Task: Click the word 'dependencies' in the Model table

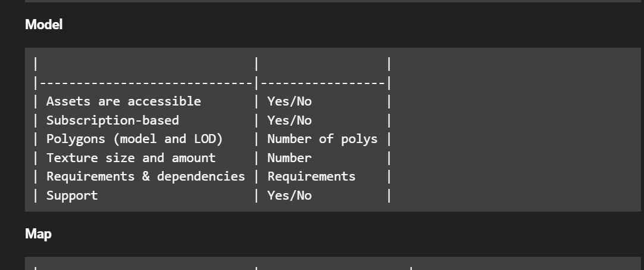Action: [x=201, y=176]
